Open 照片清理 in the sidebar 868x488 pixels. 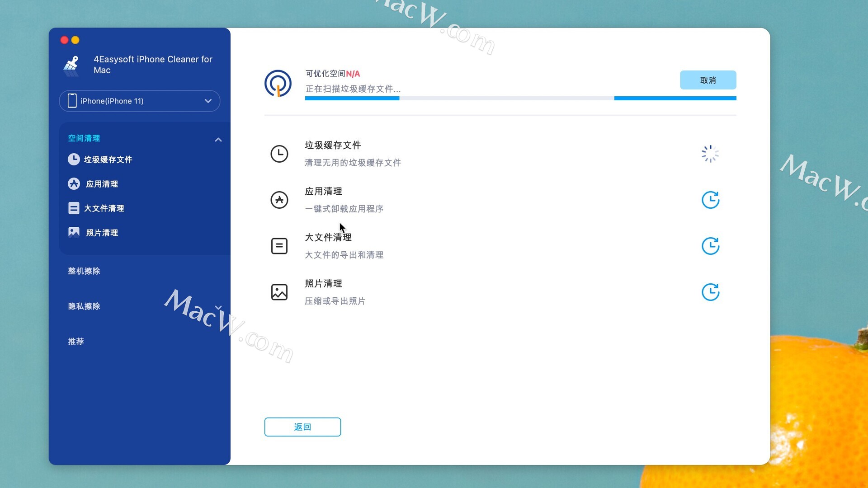coord(102,233)
